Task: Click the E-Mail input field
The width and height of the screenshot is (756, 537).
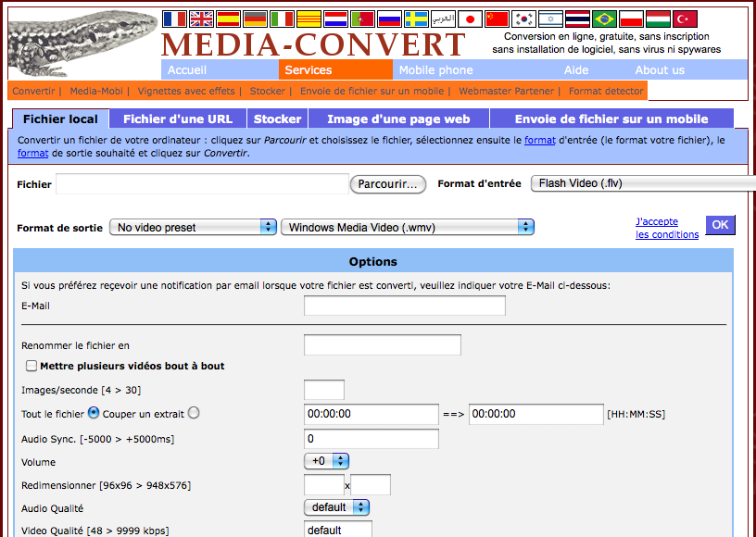Action: (405, 306)
